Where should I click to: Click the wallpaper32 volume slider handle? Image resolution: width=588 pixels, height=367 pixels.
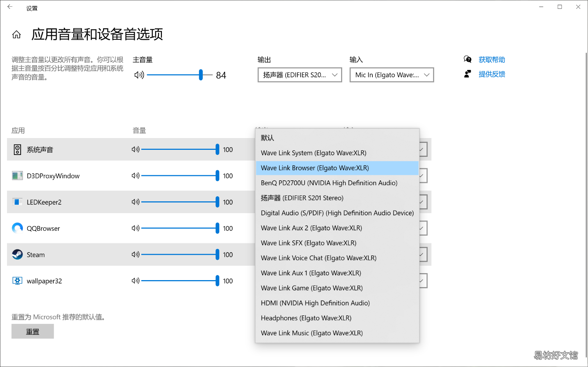click(x=217, y=281)
